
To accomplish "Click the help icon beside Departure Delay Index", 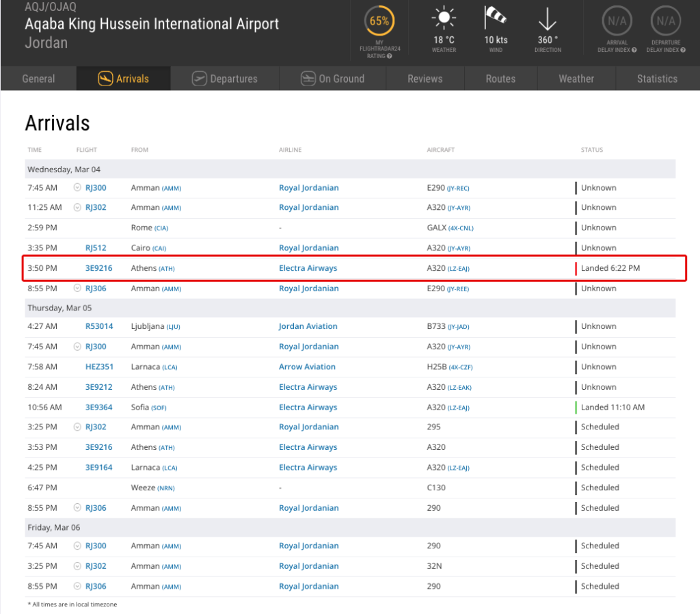I will [682, 50].
